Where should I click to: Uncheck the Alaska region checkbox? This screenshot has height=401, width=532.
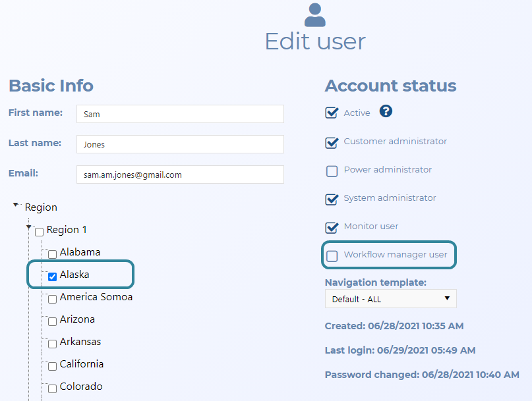(52, 277)
